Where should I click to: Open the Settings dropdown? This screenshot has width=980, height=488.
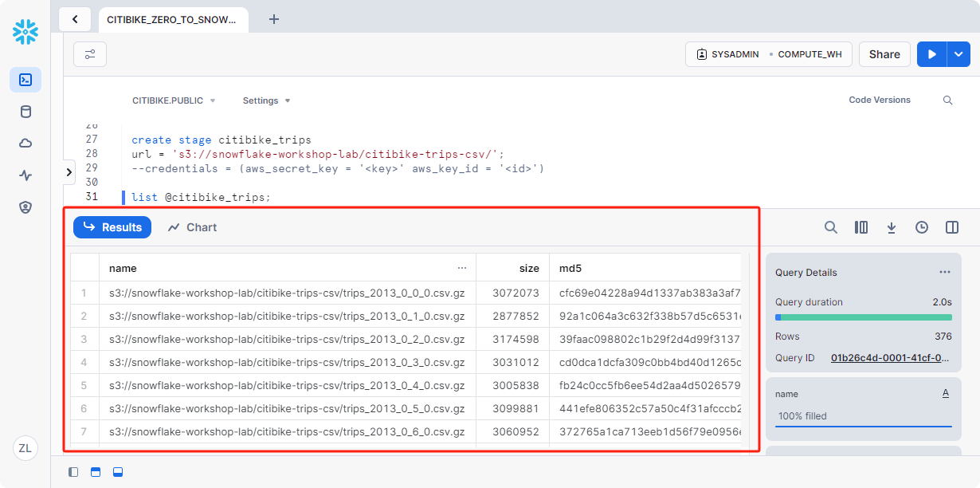[266, 100]
